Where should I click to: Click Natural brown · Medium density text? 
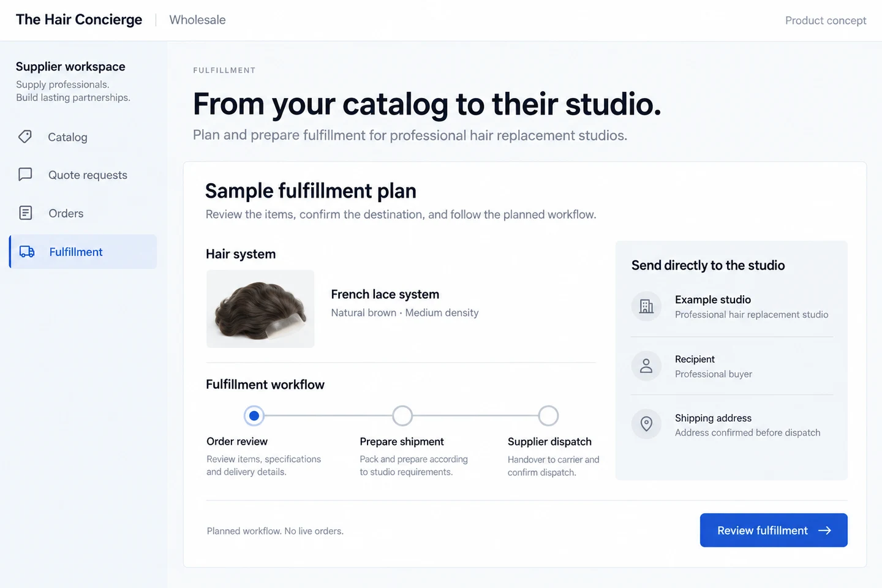pos(405,312)
